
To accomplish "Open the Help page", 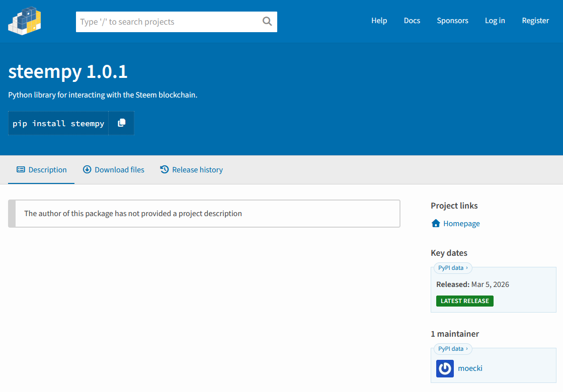I will tap(379, 21).
